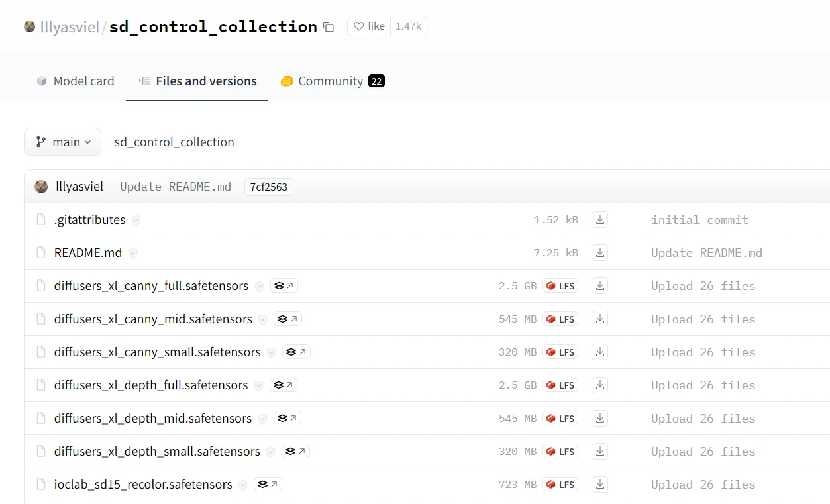
Task: Download diffusers_xl_canny_mid.safetensors
Action: pyautogui.click(x=600, y=319)
